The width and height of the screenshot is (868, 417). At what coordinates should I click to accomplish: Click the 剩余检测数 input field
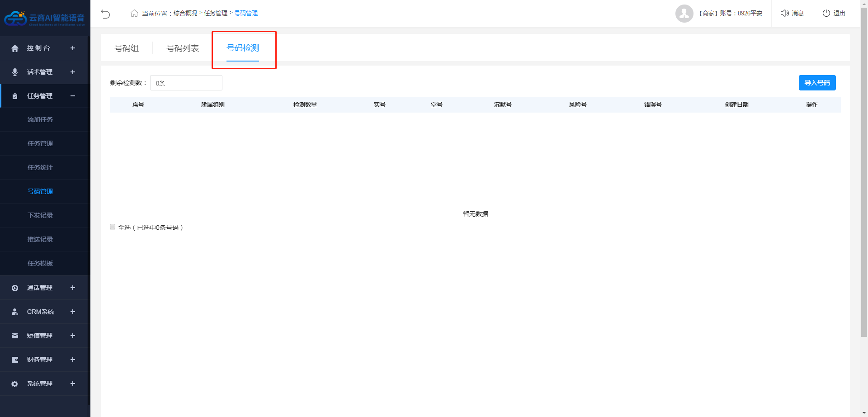(x=186, y=83)
